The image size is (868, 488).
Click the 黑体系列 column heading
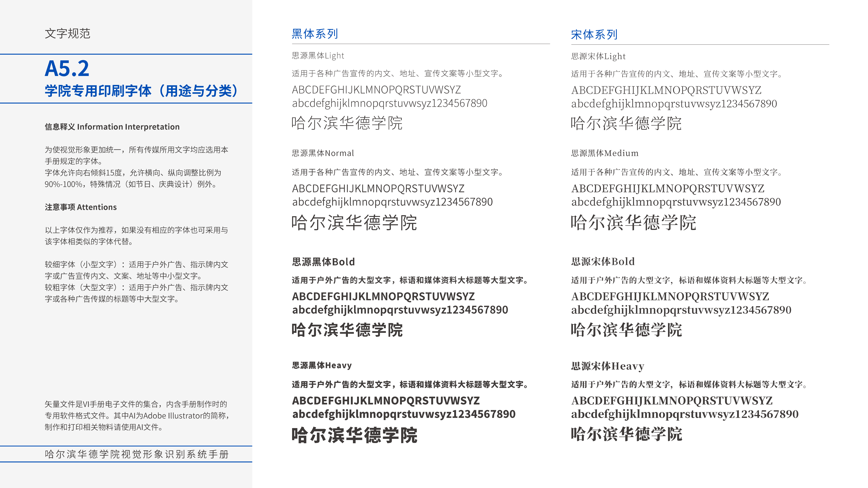[315, 34]
